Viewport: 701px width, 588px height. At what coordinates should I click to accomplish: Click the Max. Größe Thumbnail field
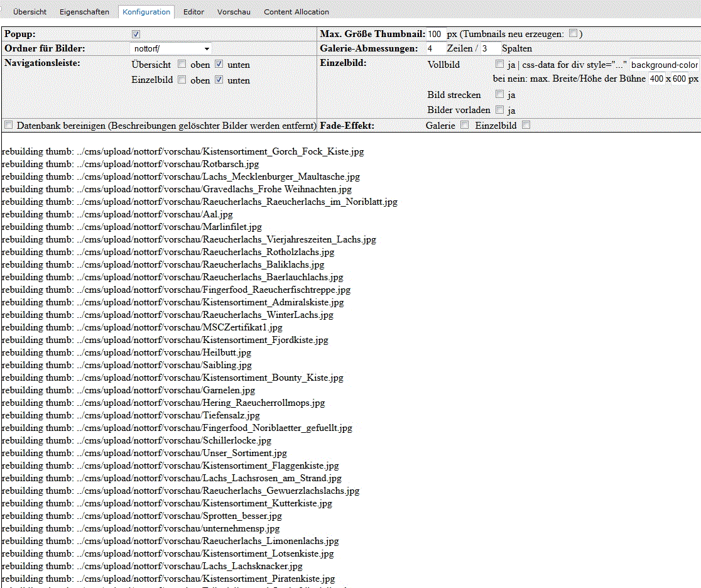pyautogui.click(x=435, y=34)
